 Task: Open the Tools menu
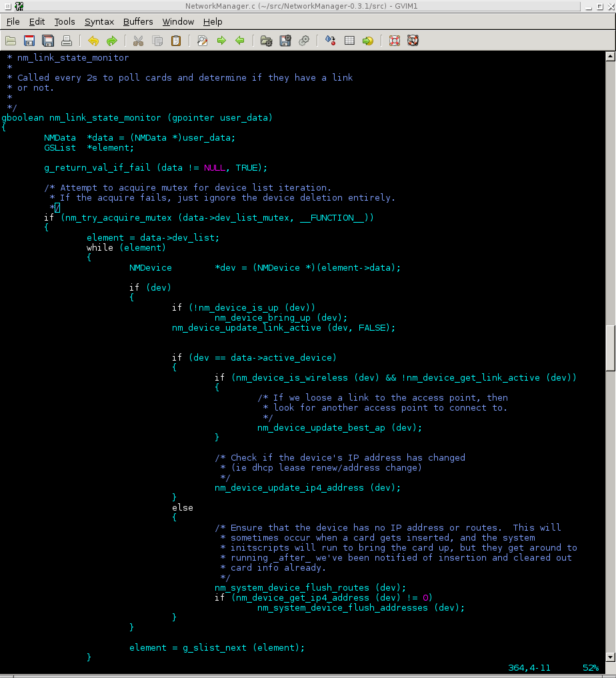click(x=65, y=21)
